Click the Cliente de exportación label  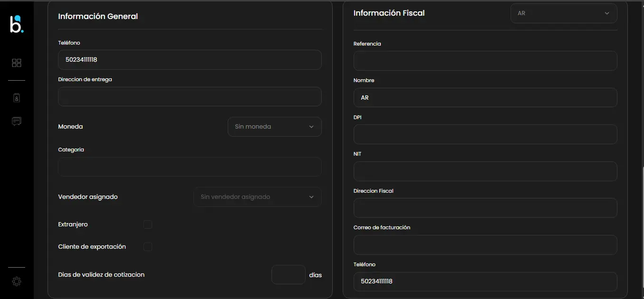(x=92, y=247)
